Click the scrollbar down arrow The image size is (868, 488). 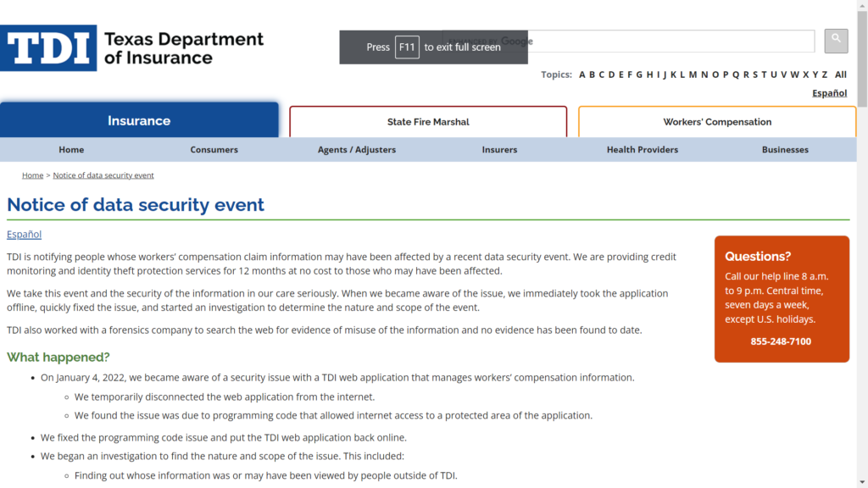coord(862,483)
